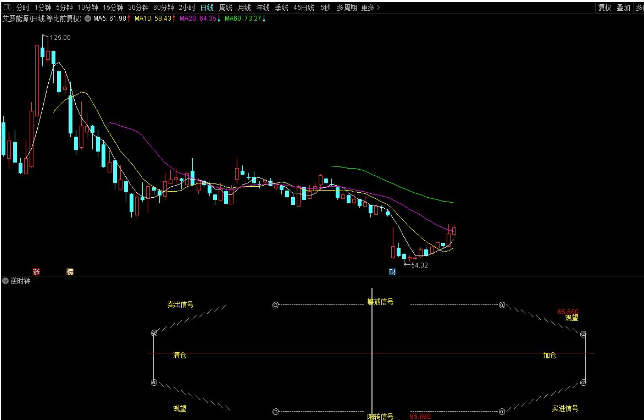Select the 15分钟 period tab

tap(113, 7)
